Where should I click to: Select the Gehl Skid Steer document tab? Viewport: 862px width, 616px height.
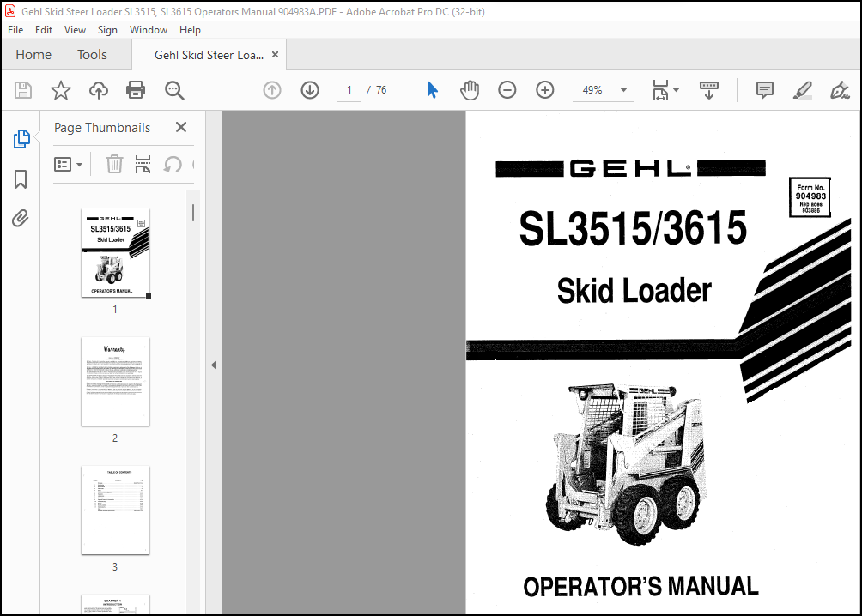[x=209, y=55]
